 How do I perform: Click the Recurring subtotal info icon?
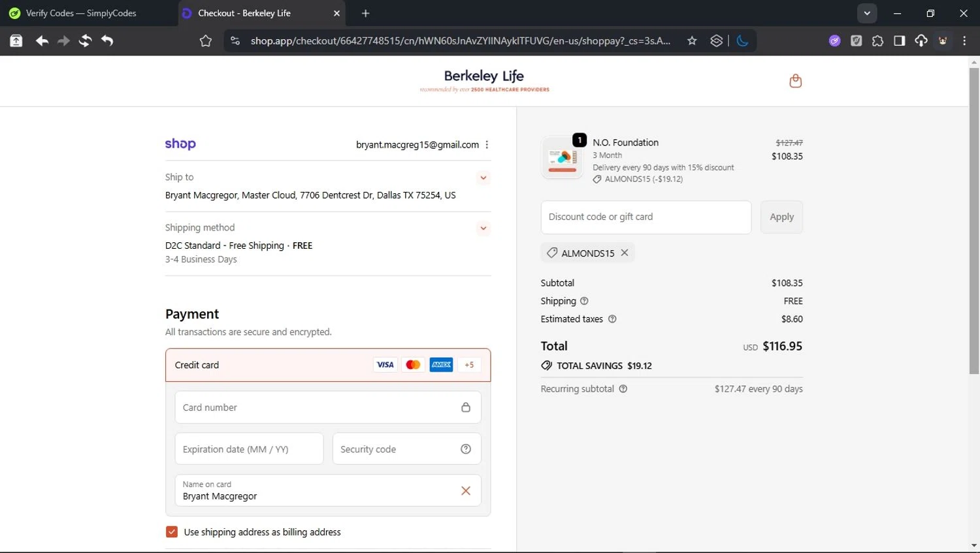tap(623, 389)
